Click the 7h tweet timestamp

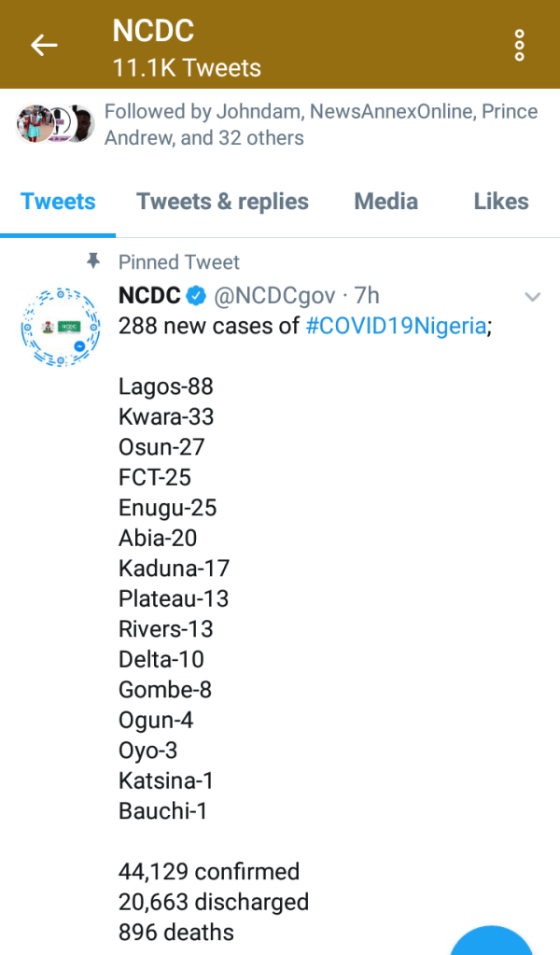coord(367,296)
